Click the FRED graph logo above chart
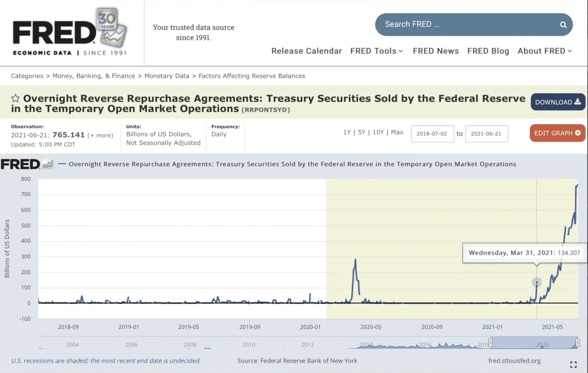 27,164
